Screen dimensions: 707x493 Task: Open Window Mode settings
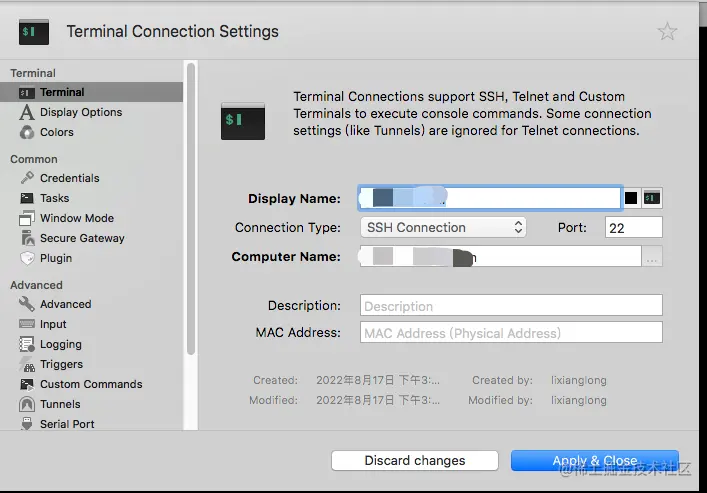[76, 218]
